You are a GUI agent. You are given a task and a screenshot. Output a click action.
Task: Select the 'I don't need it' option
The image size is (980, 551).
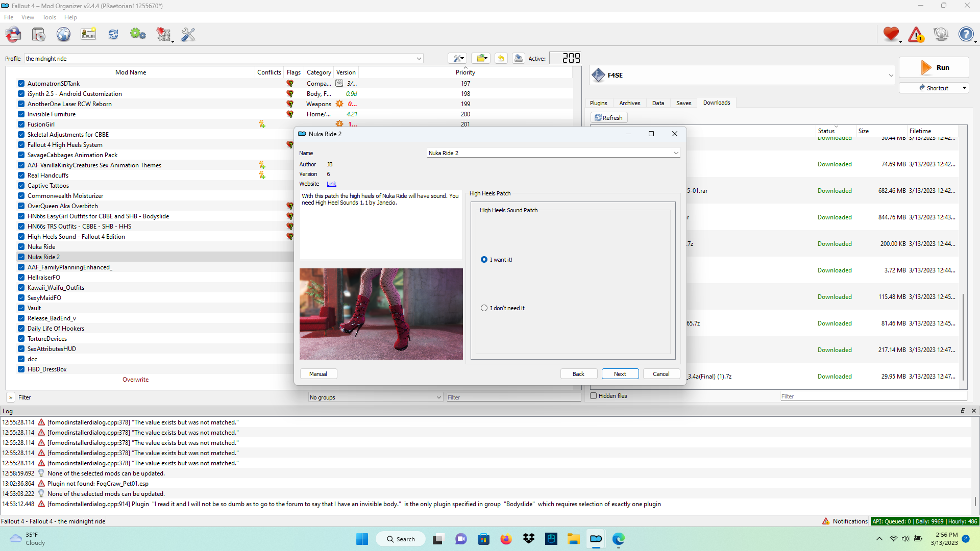[484, 308]
